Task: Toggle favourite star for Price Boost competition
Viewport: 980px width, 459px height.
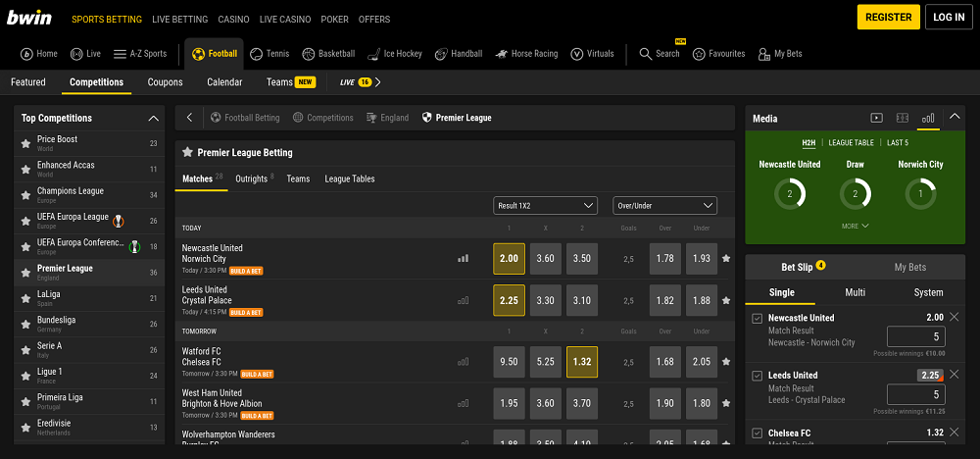Action: coord(25,143)
